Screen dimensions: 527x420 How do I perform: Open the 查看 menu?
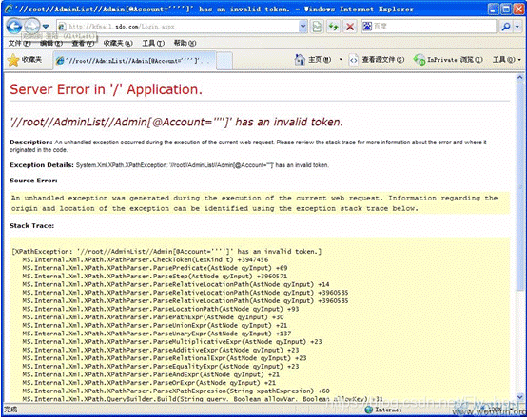pos(83,43)
